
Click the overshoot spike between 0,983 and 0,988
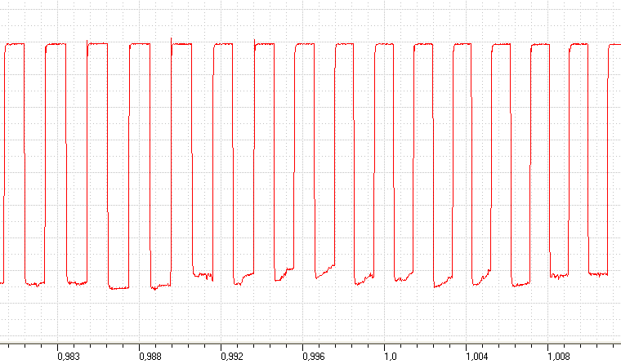87,42
